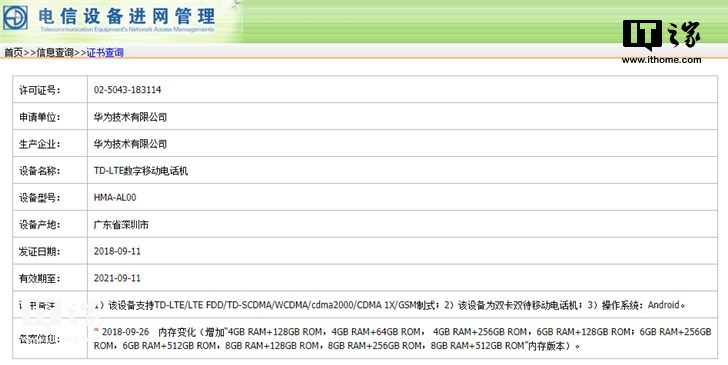This screenshot has height=365, width=728.
Task: Open the 首页 breadcrumb link
Action: click(x=13, y=52)
